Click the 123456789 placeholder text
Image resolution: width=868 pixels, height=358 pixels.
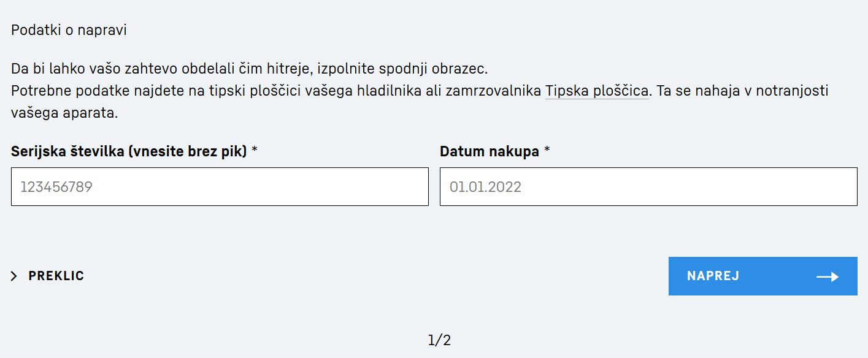pos(56,187)
